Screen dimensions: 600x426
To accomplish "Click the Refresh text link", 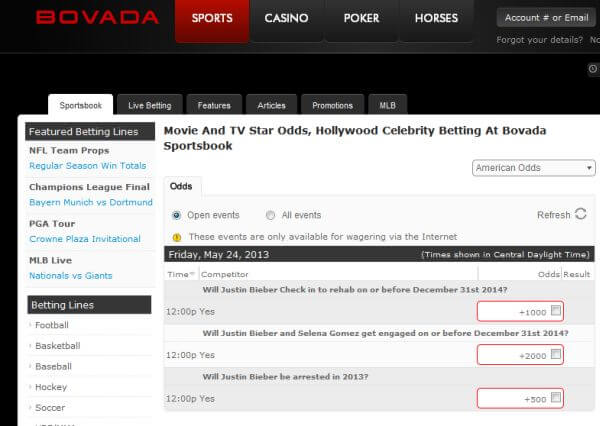I will (554, 215).
